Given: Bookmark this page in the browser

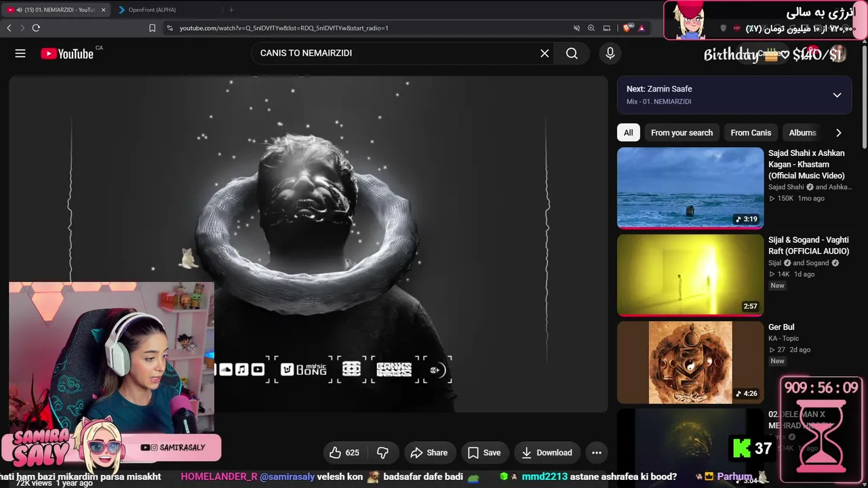Looking at the screenshot, I should click(x=152, y=28).
